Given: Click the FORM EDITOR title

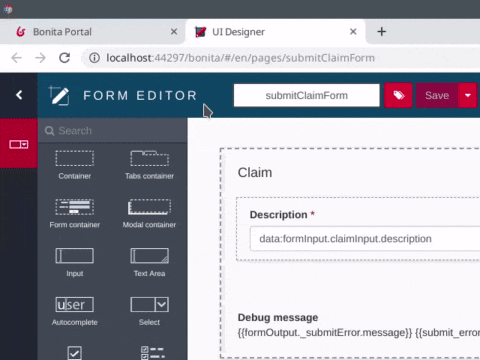Looking at the screenshot, I should click(x=140, y=96).
